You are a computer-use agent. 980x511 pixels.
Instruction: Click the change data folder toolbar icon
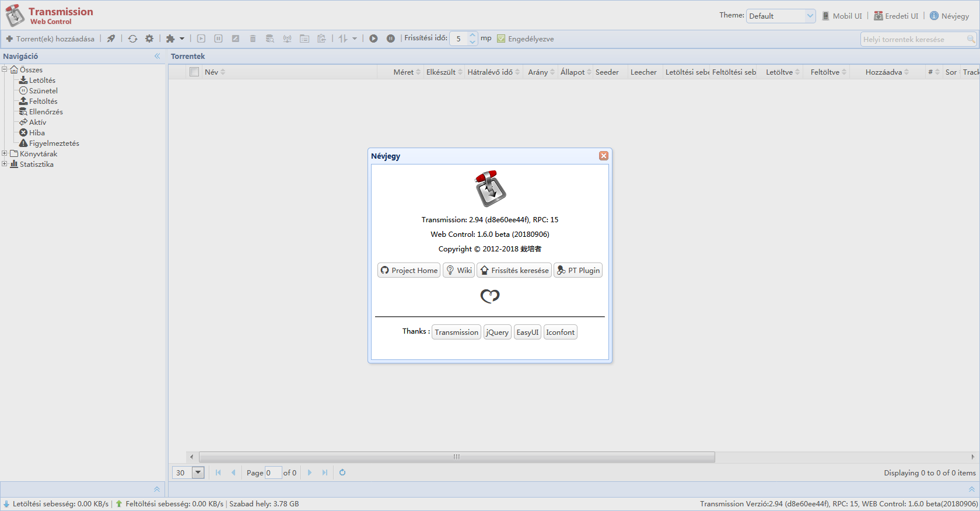(x=304, y=38)
